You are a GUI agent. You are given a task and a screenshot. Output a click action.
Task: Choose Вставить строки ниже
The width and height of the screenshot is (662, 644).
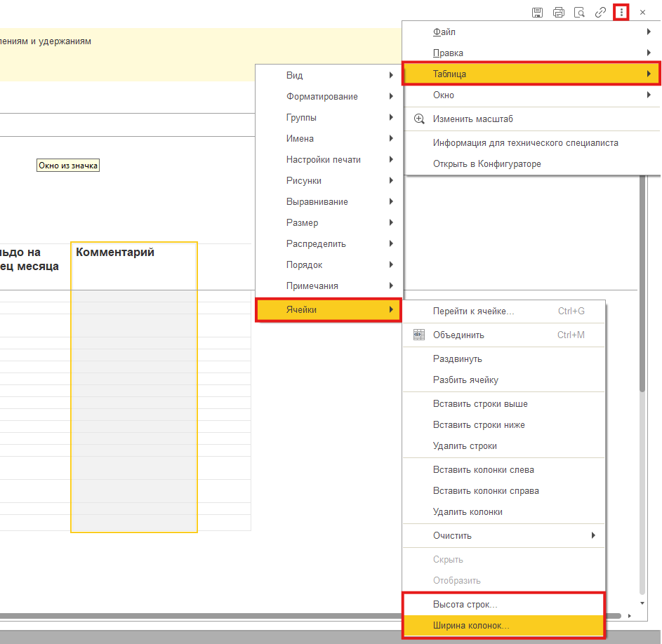pos(503,425)
